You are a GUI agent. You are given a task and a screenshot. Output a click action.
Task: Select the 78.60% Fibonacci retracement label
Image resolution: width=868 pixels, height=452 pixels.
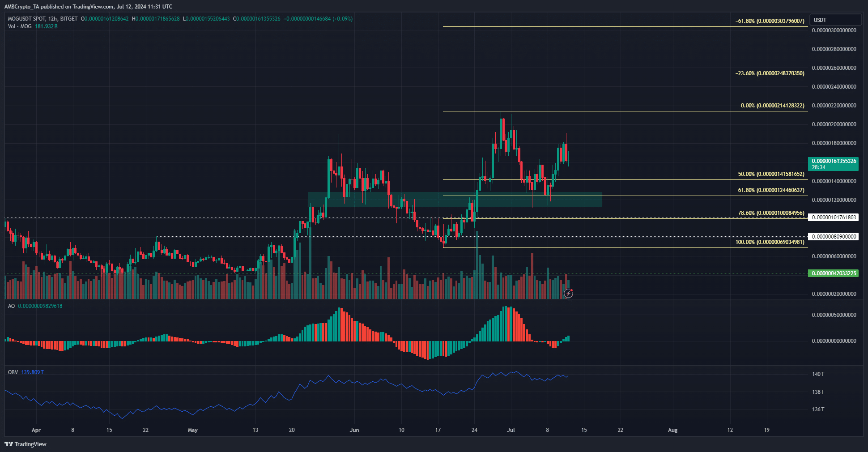(x=771, y=213)
